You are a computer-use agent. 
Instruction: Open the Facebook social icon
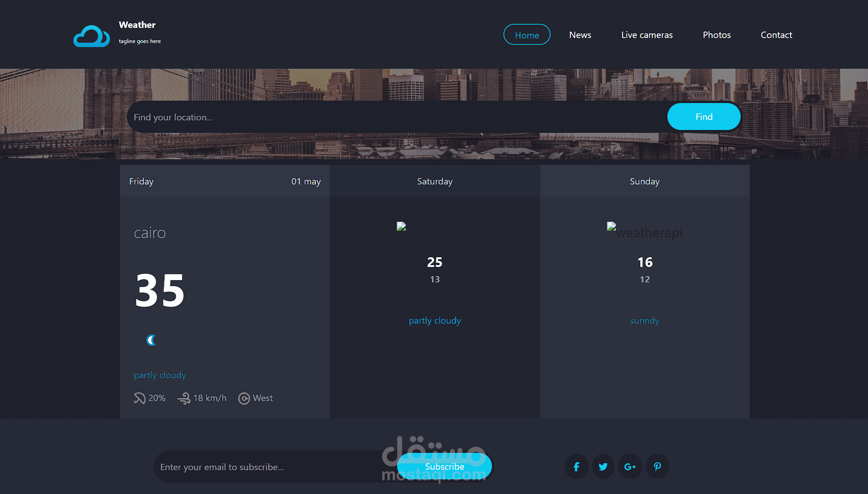coord(576,467)
